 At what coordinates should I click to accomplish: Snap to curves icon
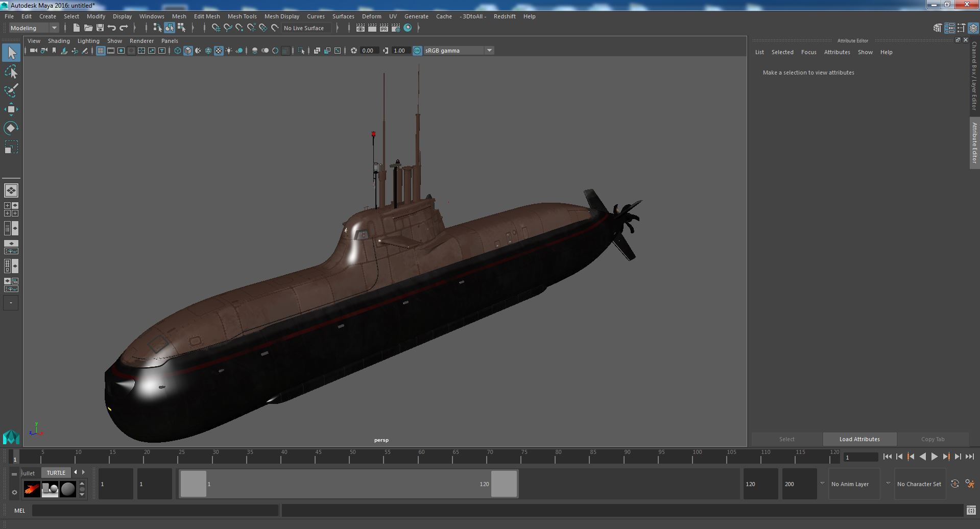228,28
